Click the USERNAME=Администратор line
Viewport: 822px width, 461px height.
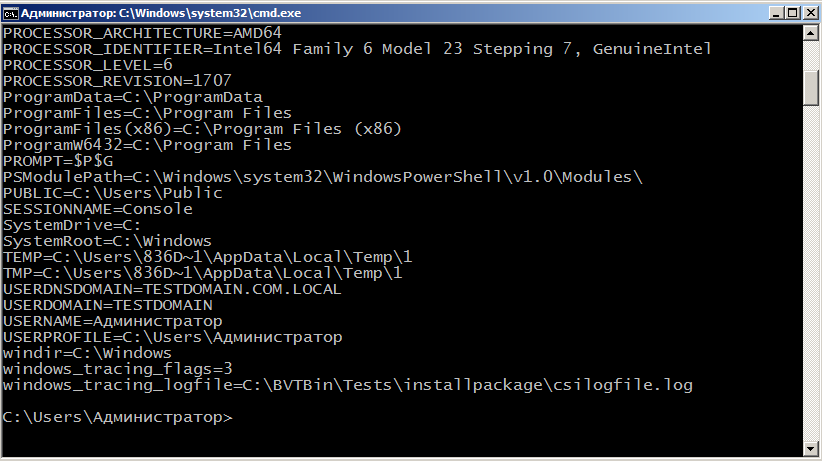(x=112, y=321)
